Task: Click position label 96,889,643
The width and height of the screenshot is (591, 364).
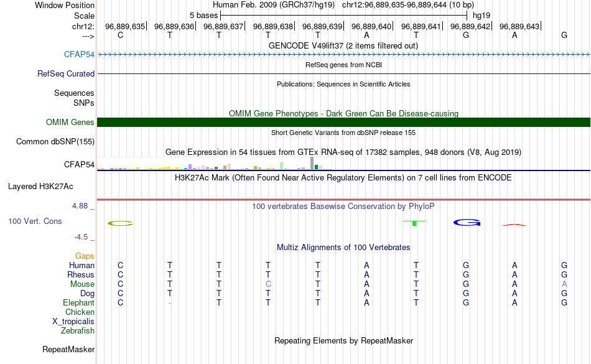Action: point(519,26)
